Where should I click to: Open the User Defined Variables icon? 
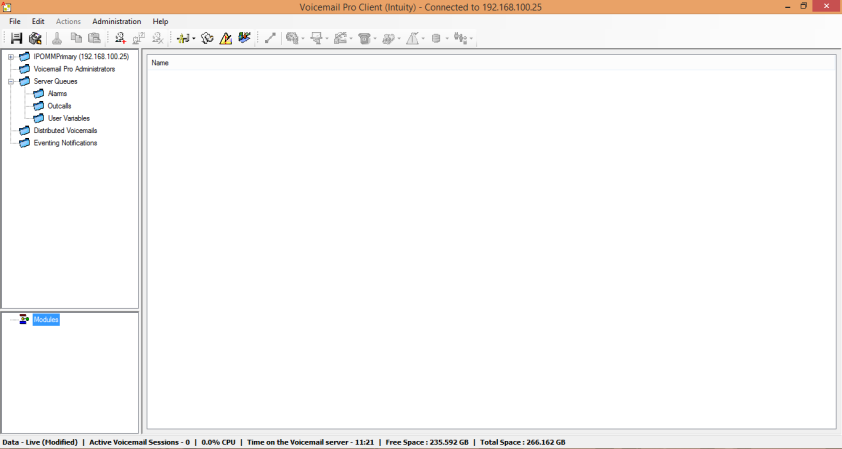pos(207,38)
